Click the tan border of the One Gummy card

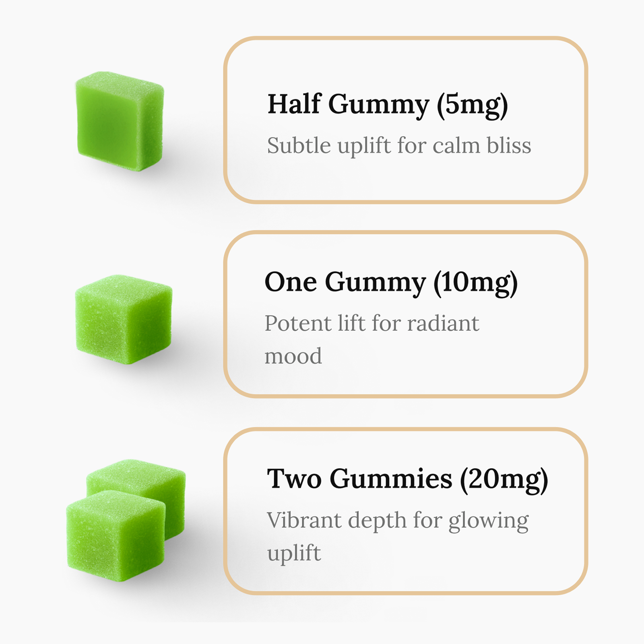(405, 233)
